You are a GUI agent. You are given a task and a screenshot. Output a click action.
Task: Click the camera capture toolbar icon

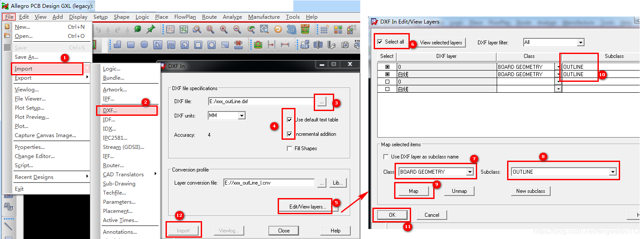click(x=345, y=45)
